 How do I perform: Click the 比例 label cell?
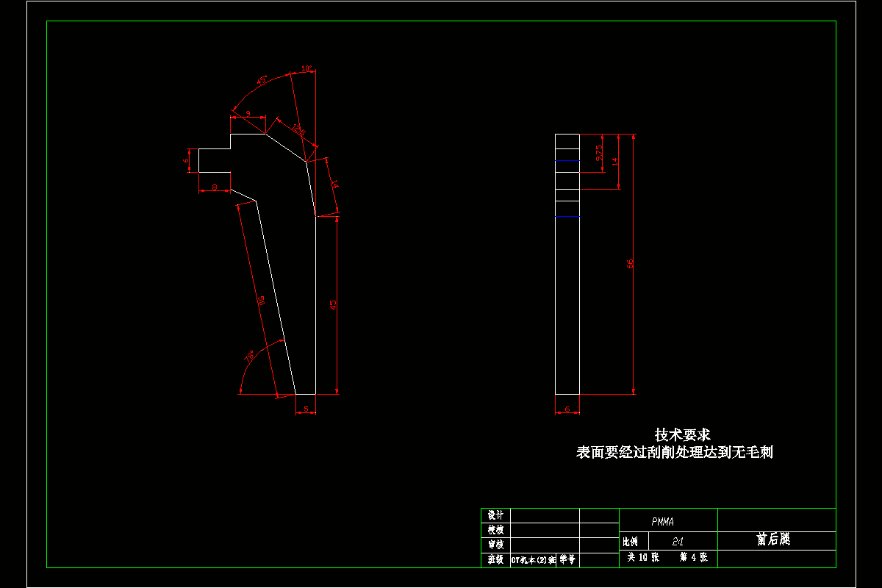634,541
